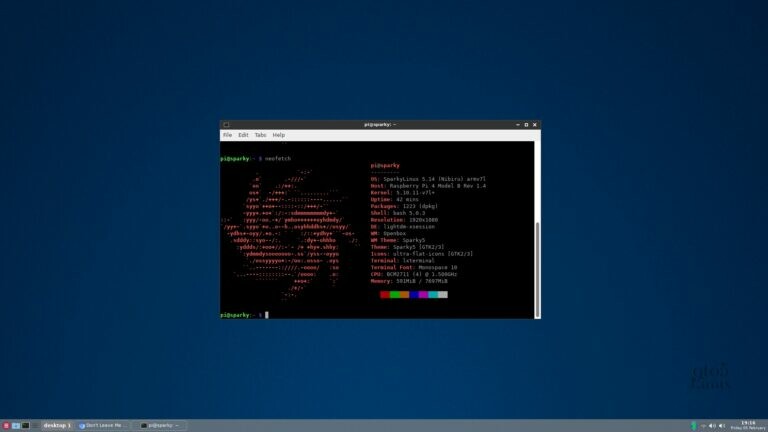
Task: Click the orange neofetch color block
Action: tap(405, 294)
